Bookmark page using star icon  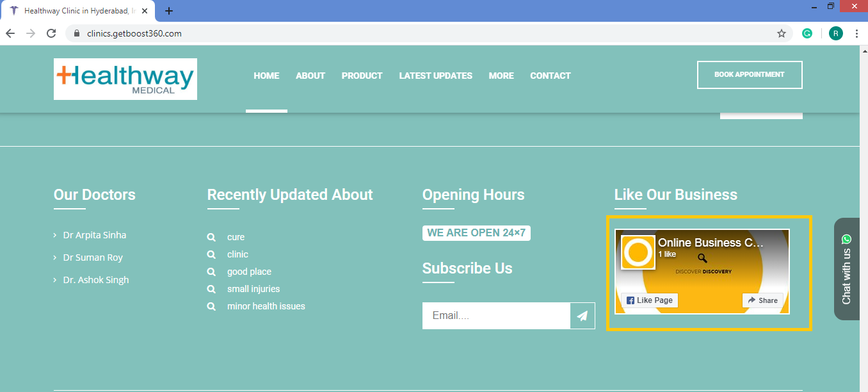[x=782, y=33]
